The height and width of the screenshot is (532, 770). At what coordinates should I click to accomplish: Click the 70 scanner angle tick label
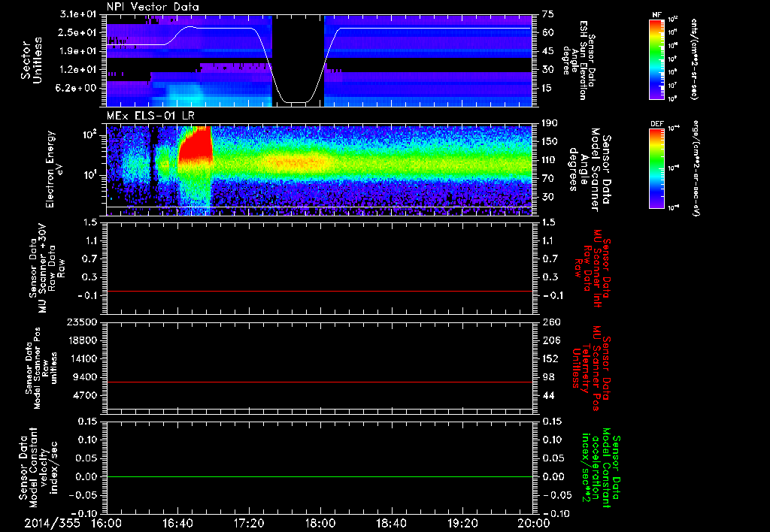(548, 179)
